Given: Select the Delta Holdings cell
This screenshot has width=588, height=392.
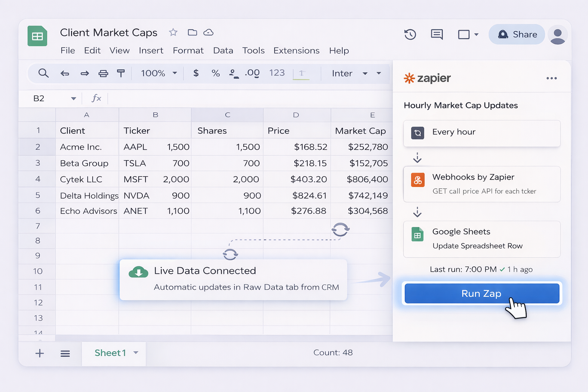Looking at the screenshot, I should (x=87, y=196).
